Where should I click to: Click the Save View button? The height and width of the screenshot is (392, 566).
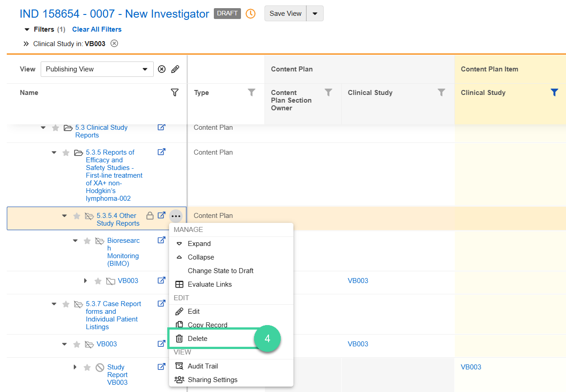pos(285,14)
